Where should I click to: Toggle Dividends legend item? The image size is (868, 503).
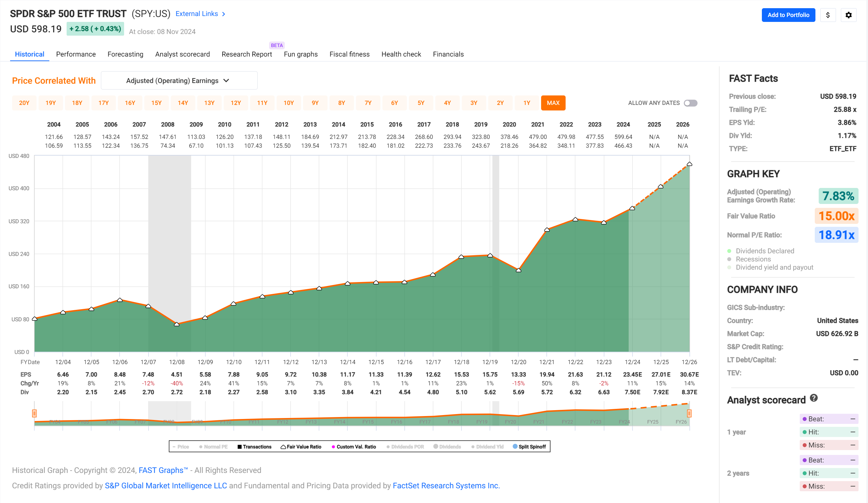447,447
